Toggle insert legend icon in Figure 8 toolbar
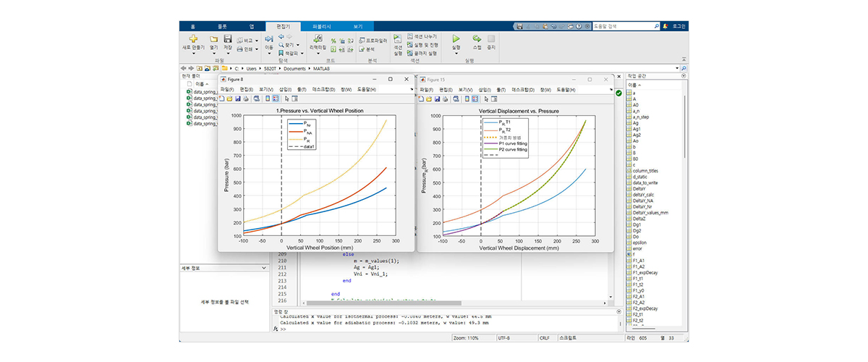The height and width of the screenshot is (362, 868). (276, 98)
